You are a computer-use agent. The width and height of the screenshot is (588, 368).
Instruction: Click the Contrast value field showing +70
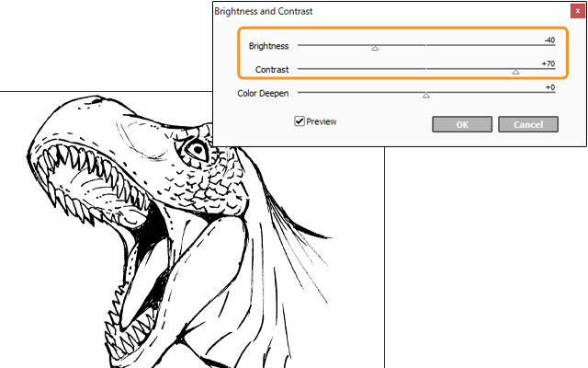548,63
